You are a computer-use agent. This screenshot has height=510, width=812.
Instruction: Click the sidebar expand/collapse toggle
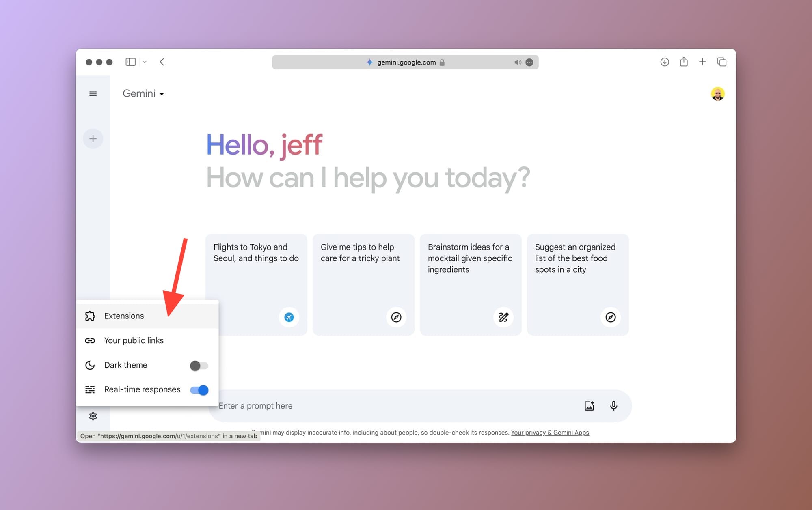pos(93,93)
